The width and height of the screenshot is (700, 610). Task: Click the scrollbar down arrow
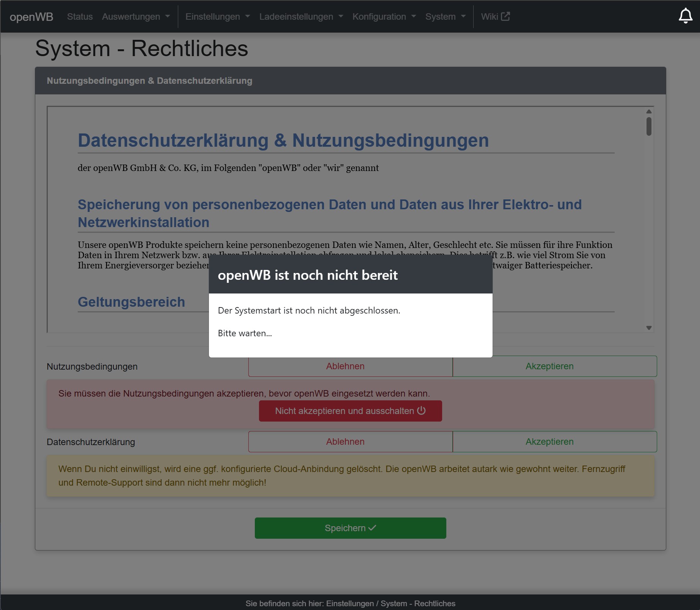[x=649, y=327]
